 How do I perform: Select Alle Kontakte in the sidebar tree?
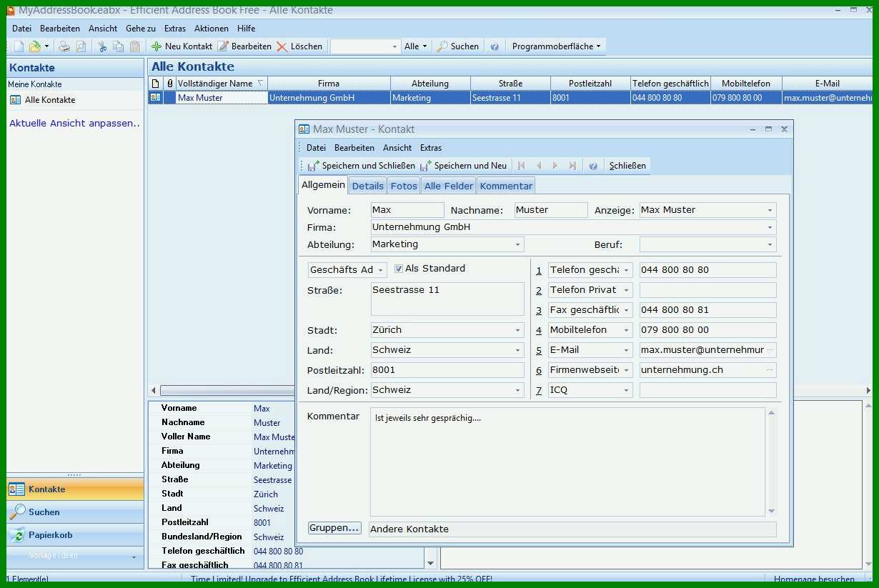click(49, 100)
